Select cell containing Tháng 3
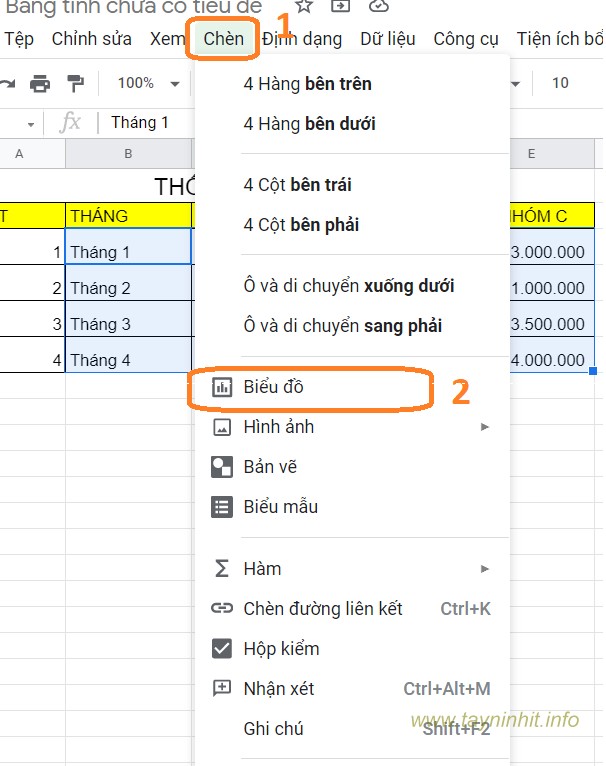606x766 pixels. pos(128,324)
